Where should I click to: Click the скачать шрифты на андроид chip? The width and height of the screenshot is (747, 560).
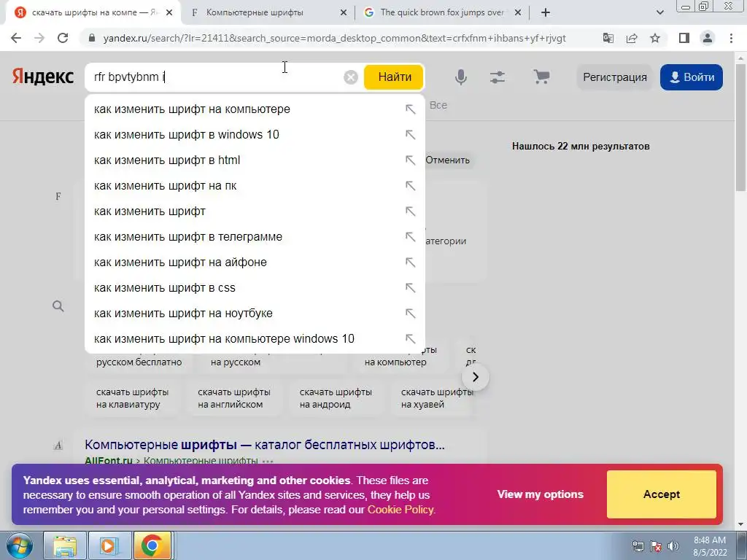click(x=336, y=398)
